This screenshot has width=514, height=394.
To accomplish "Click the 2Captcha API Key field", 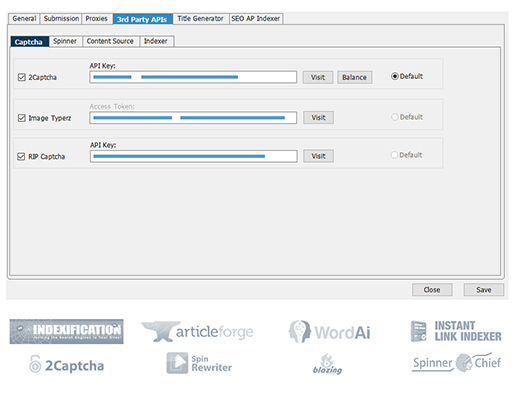I will pyautogui.click(x=193, y=77).
